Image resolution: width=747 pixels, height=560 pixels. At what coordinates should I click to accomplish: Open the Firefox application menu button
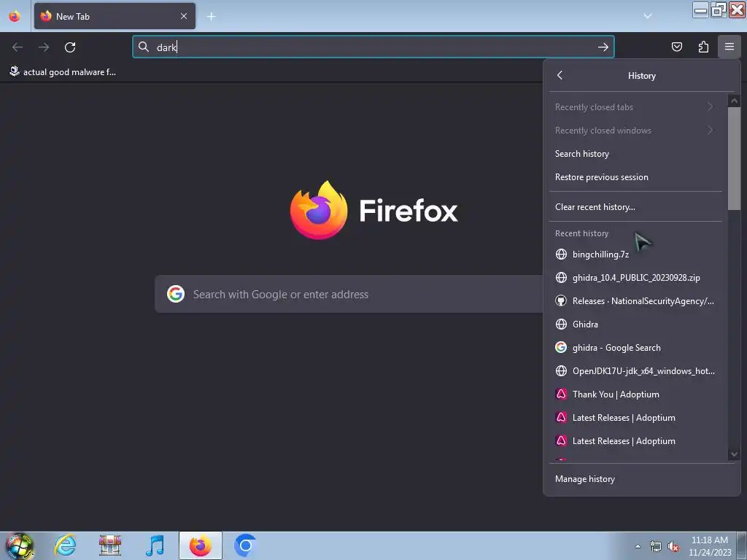point(729,47)
